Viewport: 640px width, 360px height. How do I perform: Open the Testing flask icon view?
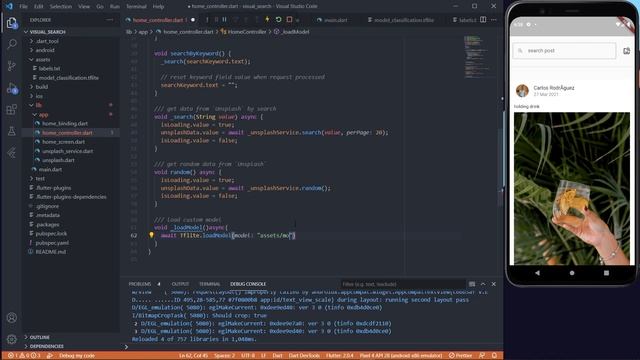pyautogui.click(x=11, y=131)
